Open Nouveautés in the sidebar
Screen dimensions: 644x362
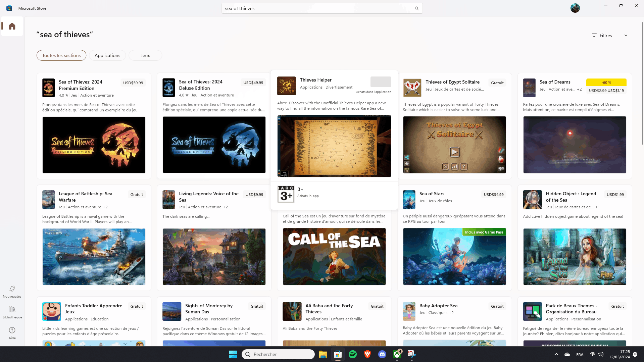(x=12, y=292)
